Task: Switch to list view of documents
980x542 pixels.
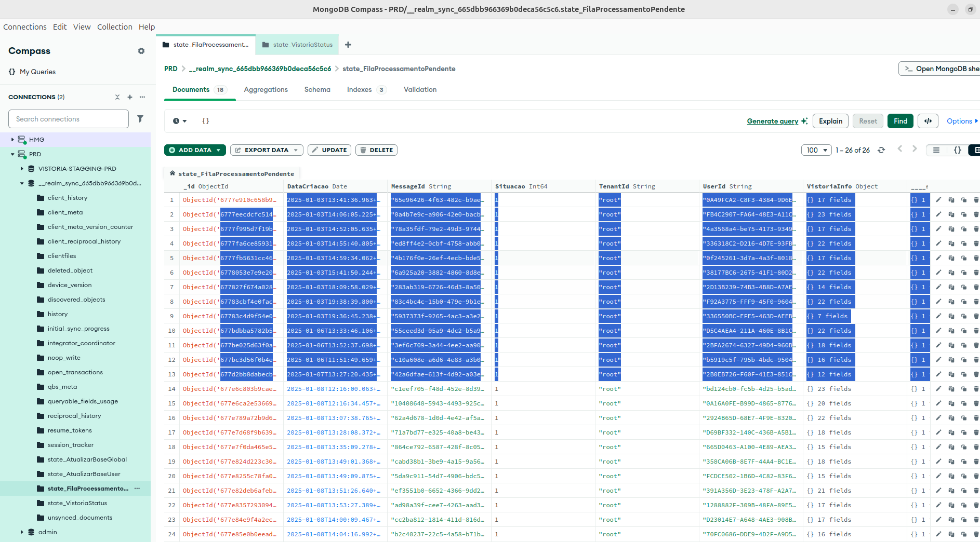Action: tap(936, 150)
